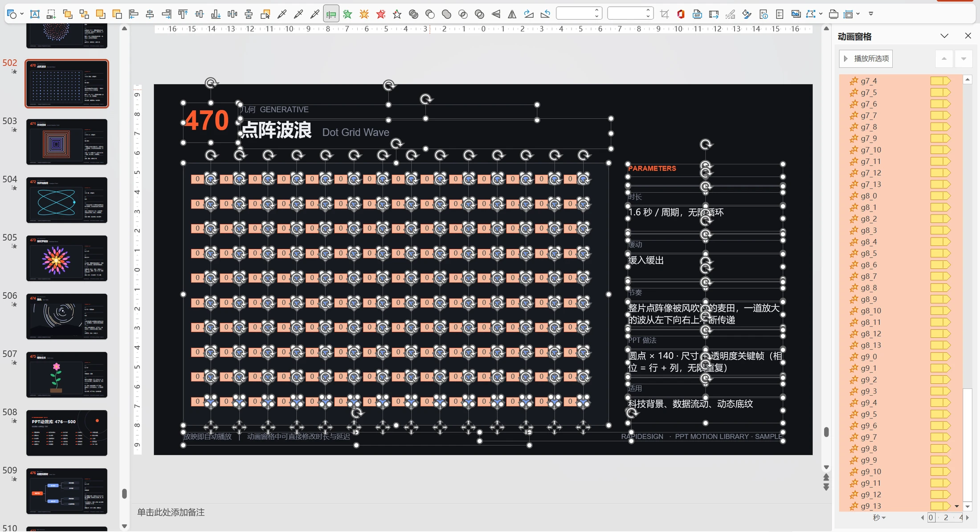Click the g9_2 timeline duration bar
The width and height of the screenshot is (980, 532).
point(940,380)
